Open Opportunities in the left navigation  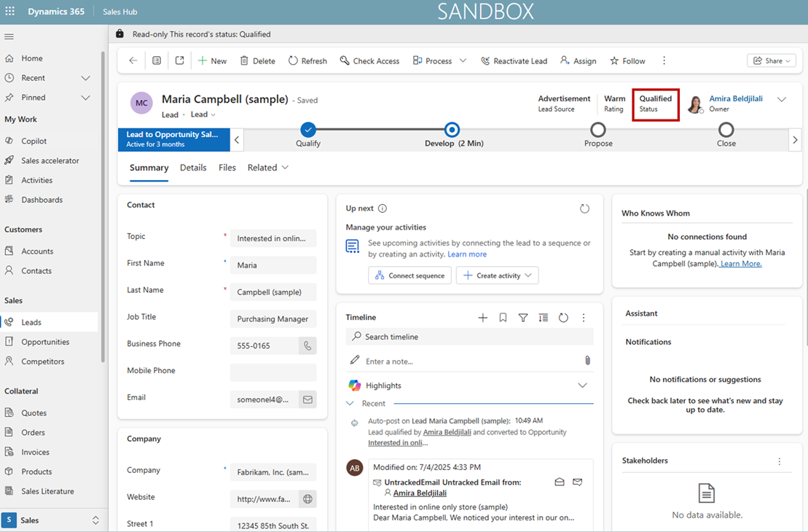[45, 342]
